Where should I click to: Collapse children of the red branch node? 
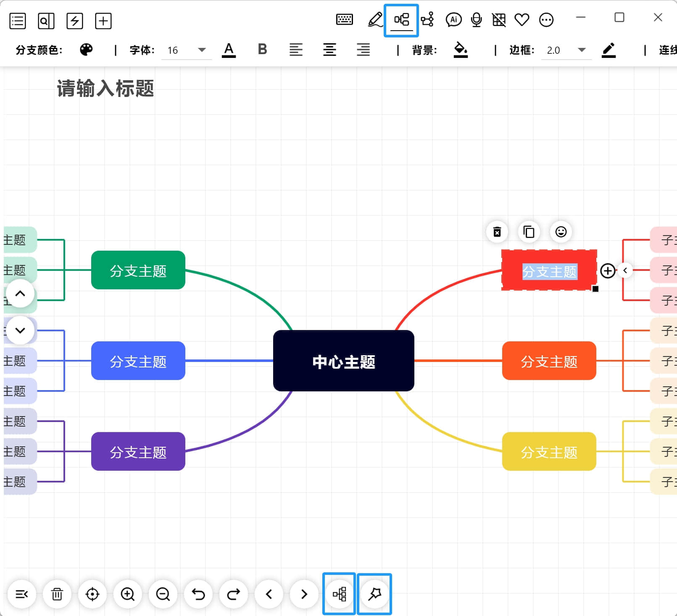625,270
